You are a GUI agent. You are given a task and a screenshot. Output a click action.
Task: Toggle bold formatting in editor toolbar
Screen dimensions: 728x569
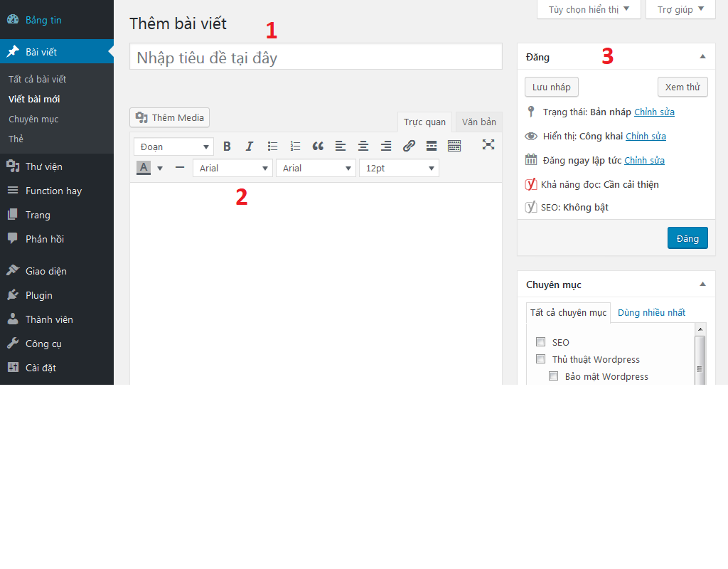click(227, 147)
